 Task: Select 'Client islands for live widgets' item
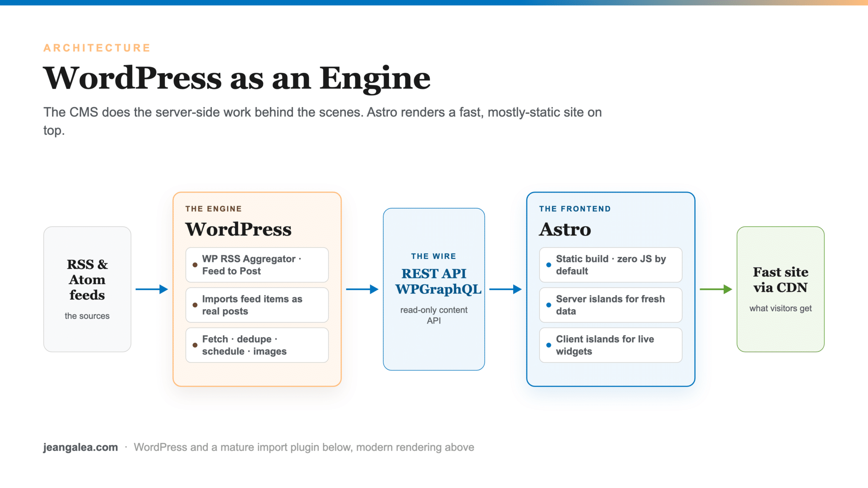click(x=611, y=345)
